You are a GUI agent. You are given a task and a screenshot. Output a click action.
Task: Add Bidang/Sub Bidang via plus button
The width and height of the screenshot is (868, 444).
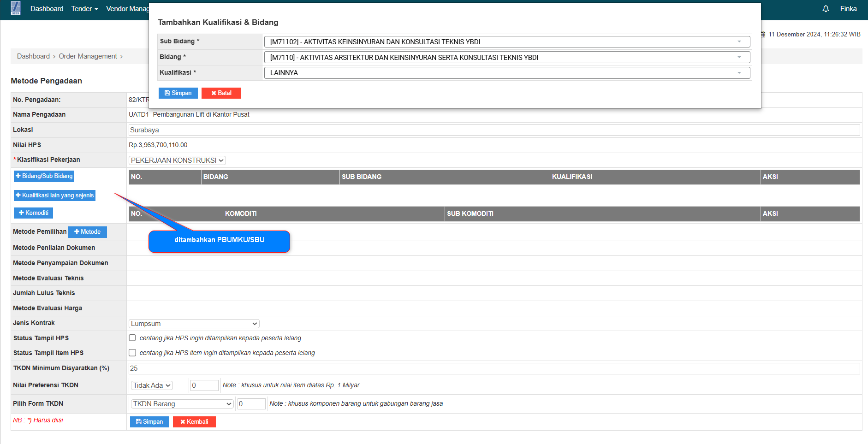pyautogui.click(x=44, y=176)
